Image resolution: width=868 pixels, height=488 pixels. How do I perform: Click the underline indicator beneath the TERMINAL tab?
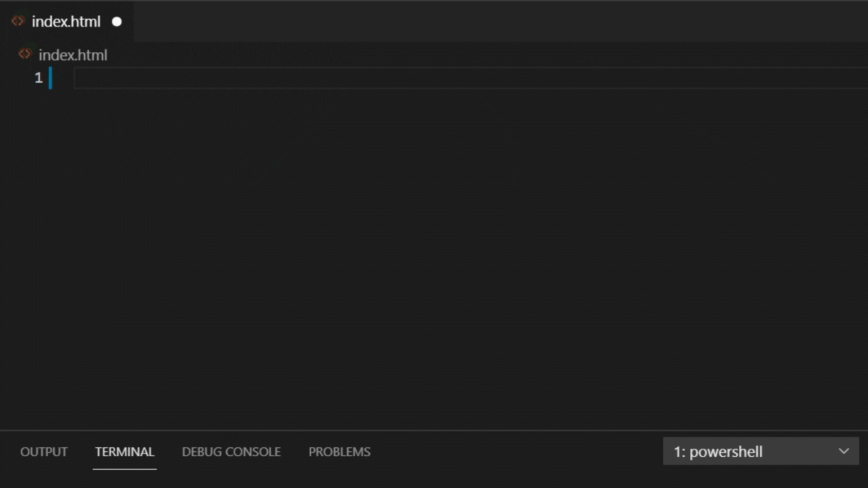(125, 468)
